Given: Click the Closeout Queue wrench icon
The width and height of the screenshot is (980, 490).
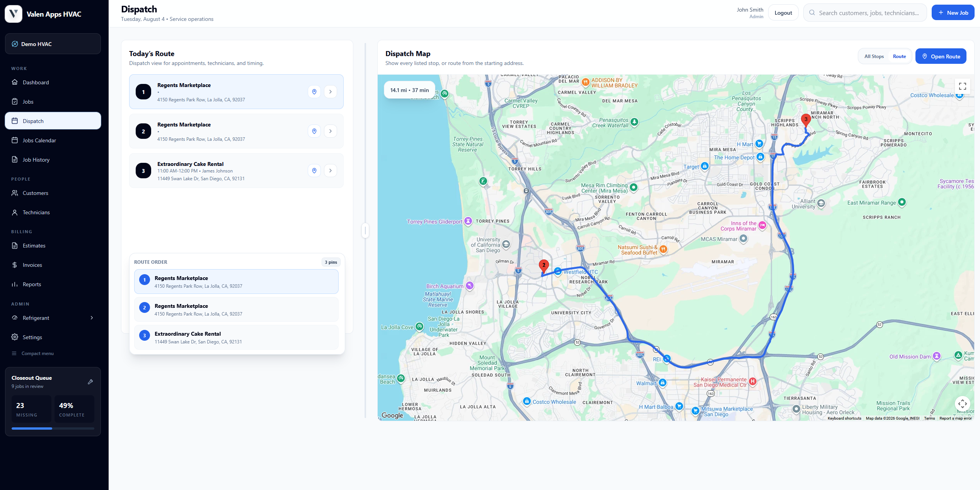Looking at the screenshot, I should tap(90, 382).
